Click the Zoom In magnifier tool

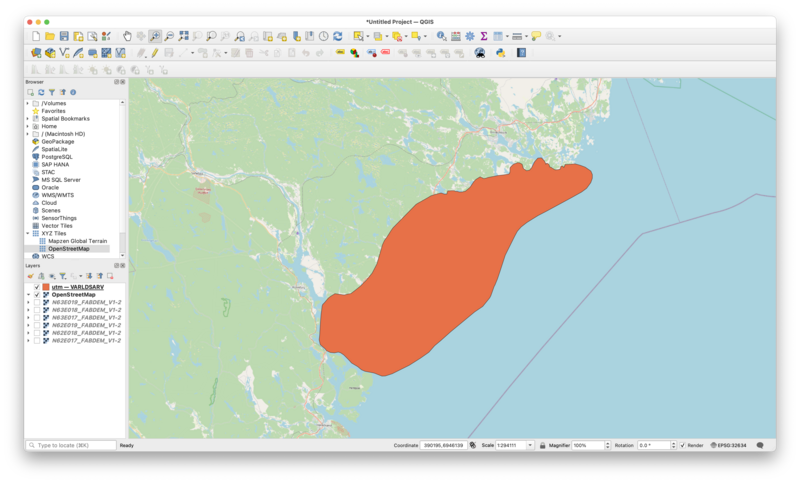(x=155, y=36)
